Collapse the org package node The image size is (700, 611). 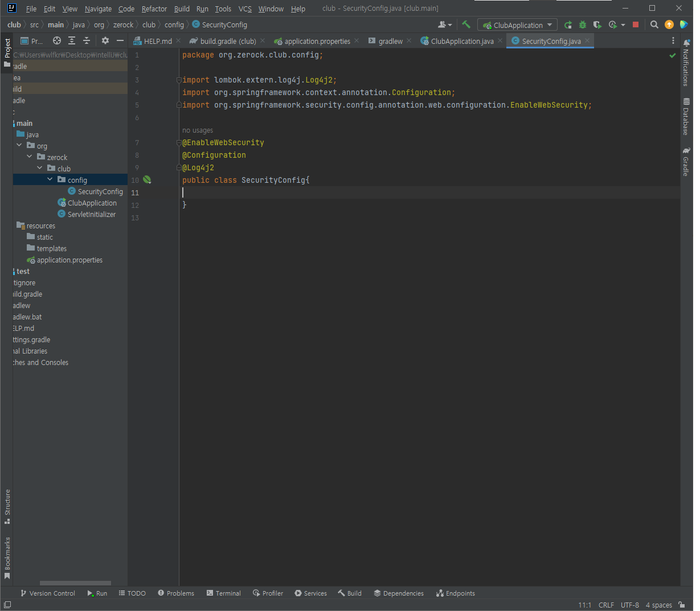click(19, 145)
